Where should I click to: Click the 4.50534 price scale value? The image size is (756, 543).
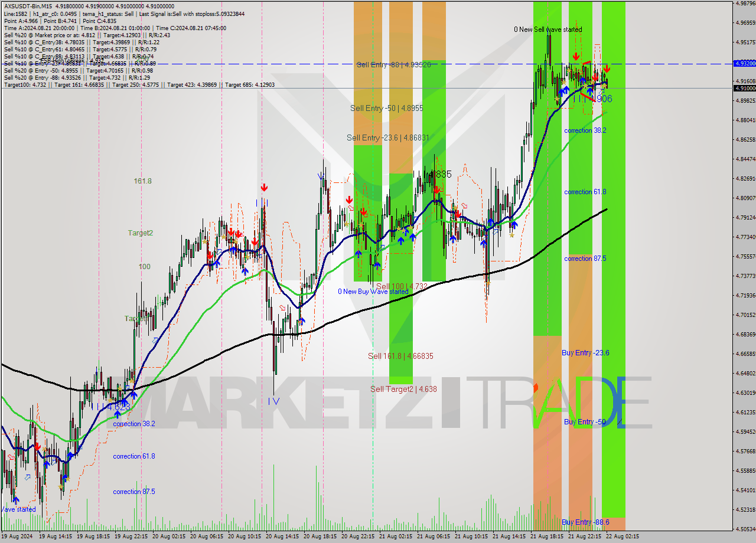(x=745, y=529)
